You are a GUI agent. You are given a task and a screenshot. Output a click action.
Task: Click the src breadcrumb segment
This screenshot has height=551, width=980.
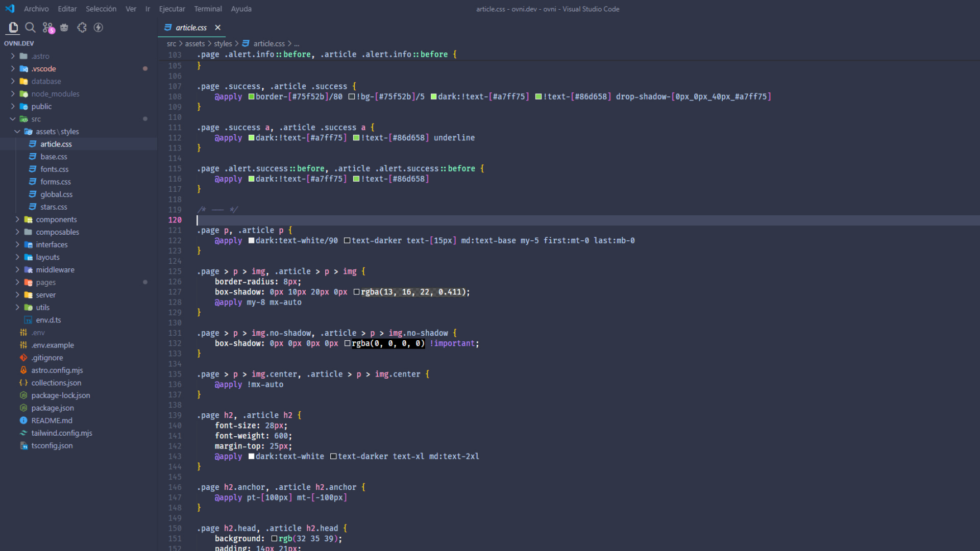coord(171,43)
